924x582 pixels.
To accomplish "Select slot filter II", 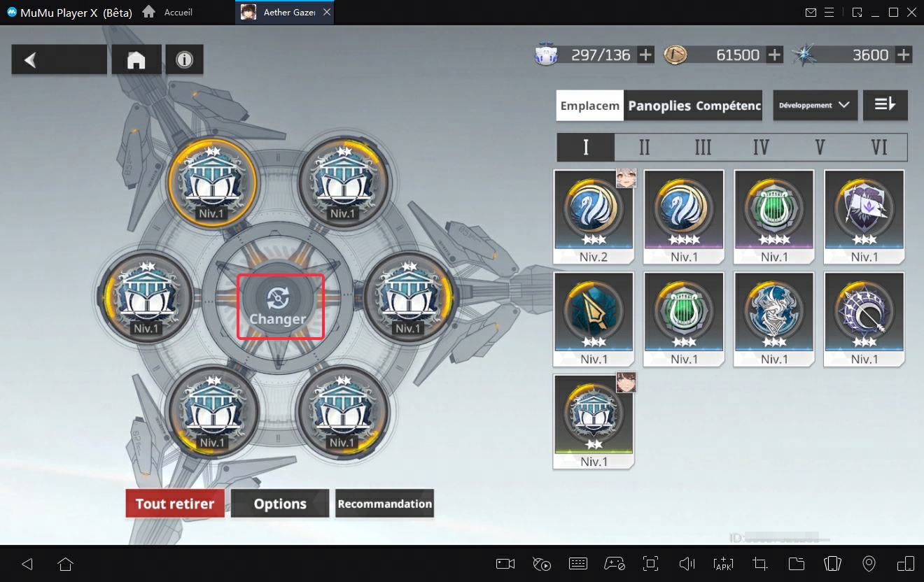I will [x=644, y=148].
